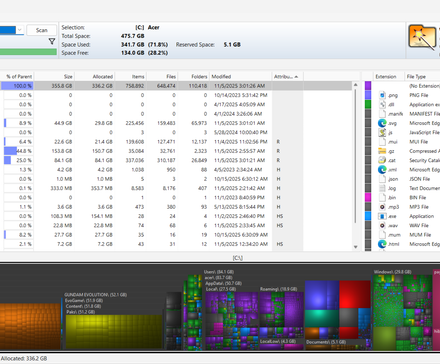Click the table scrollbar down arrow
The image size is (440, 364).
pos(355,247)
